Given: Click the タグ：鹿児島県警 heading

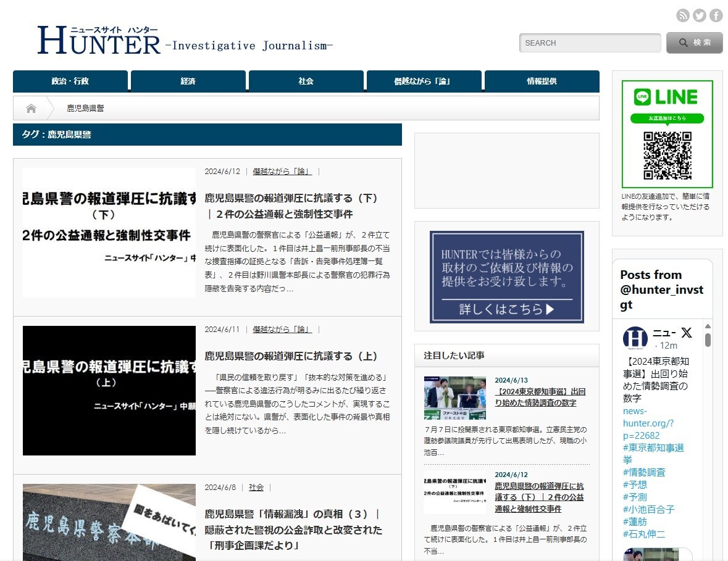Looking at the screenshot, I should click(x=57, y=135).
